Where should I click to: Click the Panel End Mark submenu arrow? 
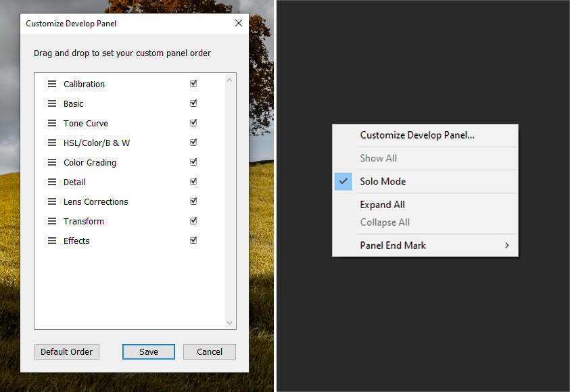point(506,245)
